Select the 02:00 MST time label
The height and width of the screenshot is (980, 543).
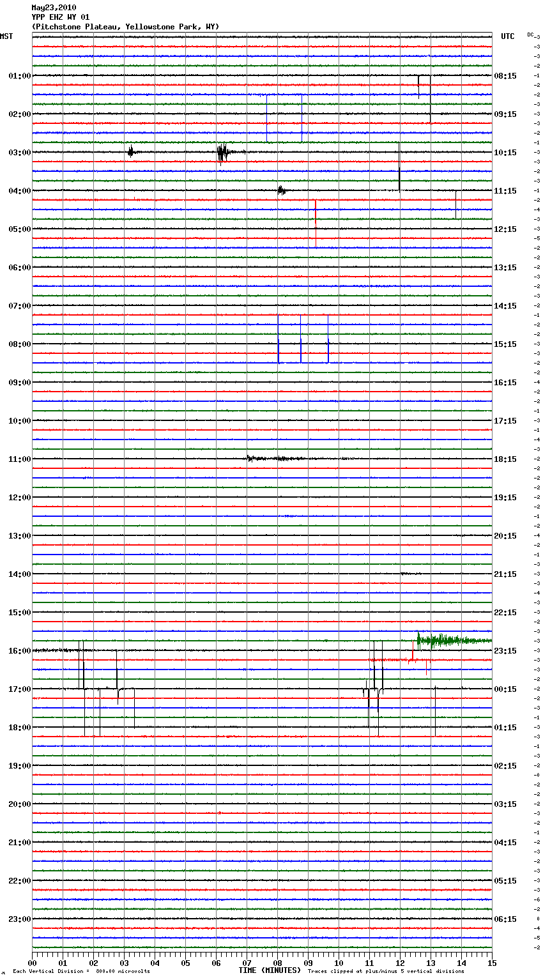click(19, 114)
